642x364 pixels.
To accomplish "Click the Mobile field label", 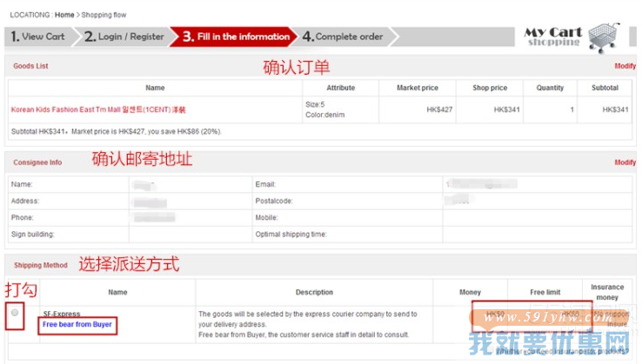I will (266, 217).
